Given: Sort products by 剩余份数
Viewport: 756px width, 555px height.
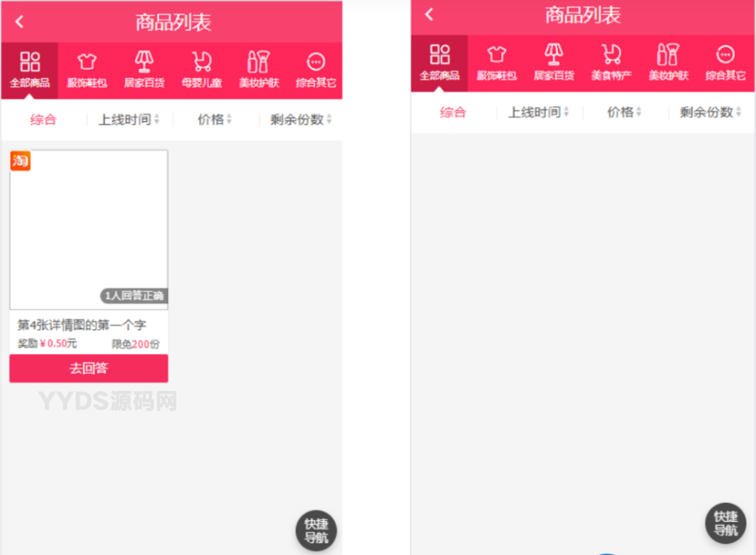Looking at the screenshot, I should click(x=297, y=118).
